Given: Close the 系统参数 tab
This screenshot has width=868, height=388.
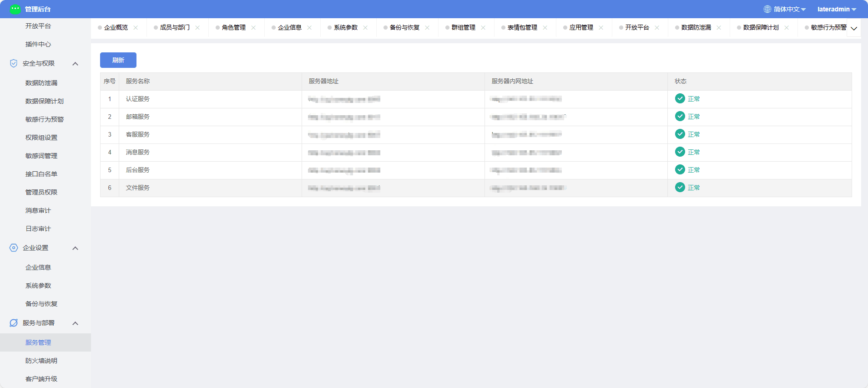Looking at the screenshot, I should click(365, 28).
